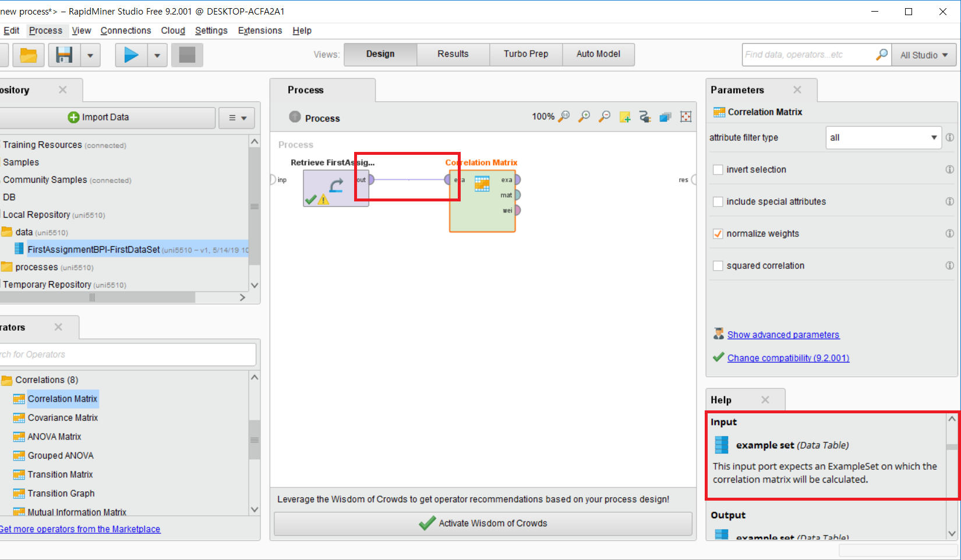The height and width of the screenshot is (560, 961).
Task: Click the repository horizontal scrollbar thumb
Action: point(97,297)
